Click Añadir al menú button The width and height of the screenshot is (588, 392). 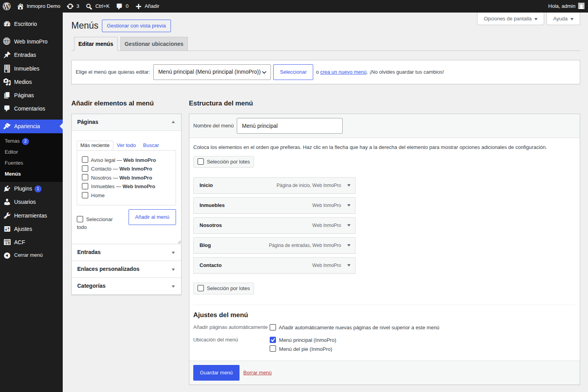[x=152, y=217]
